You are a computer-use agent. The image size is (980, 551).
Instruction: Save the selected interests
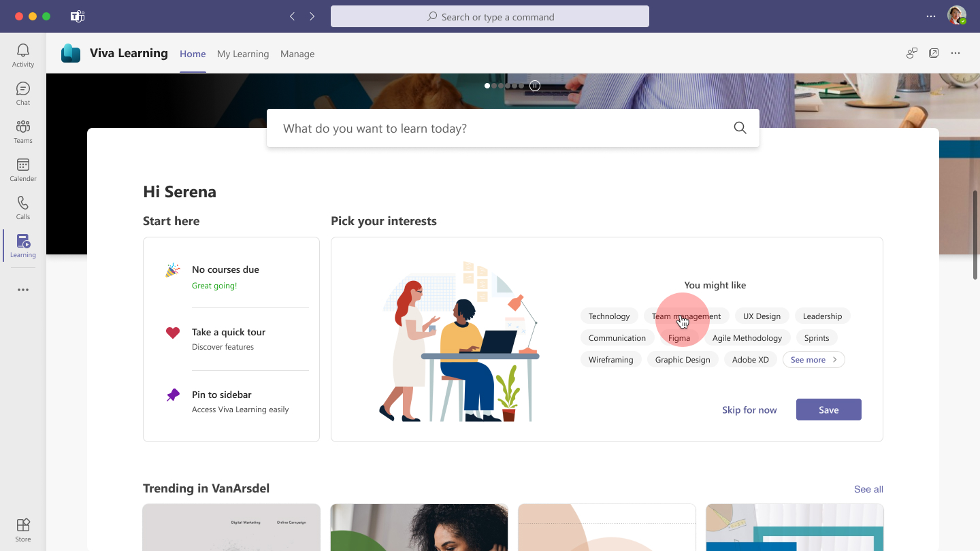point(829,410)
